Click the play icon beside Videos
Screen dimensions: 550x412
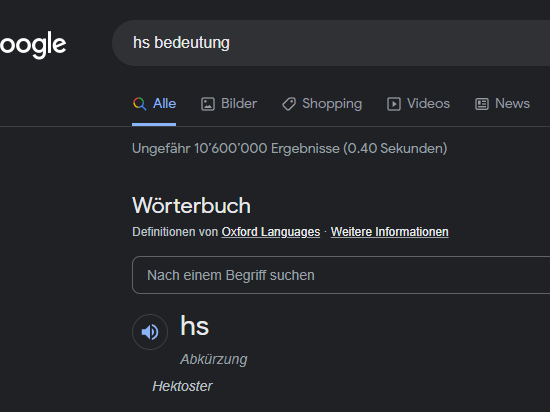(394, 104)
